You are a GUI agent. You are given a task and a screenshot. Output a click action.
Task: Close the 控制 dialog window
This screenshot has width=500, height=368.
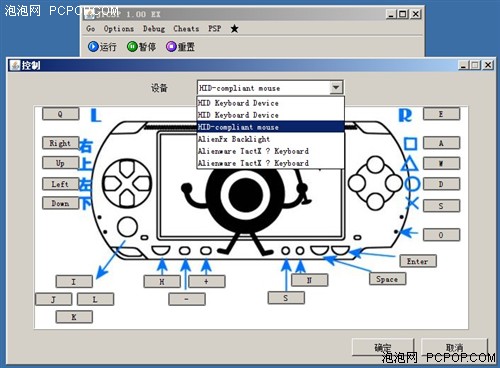488,65
